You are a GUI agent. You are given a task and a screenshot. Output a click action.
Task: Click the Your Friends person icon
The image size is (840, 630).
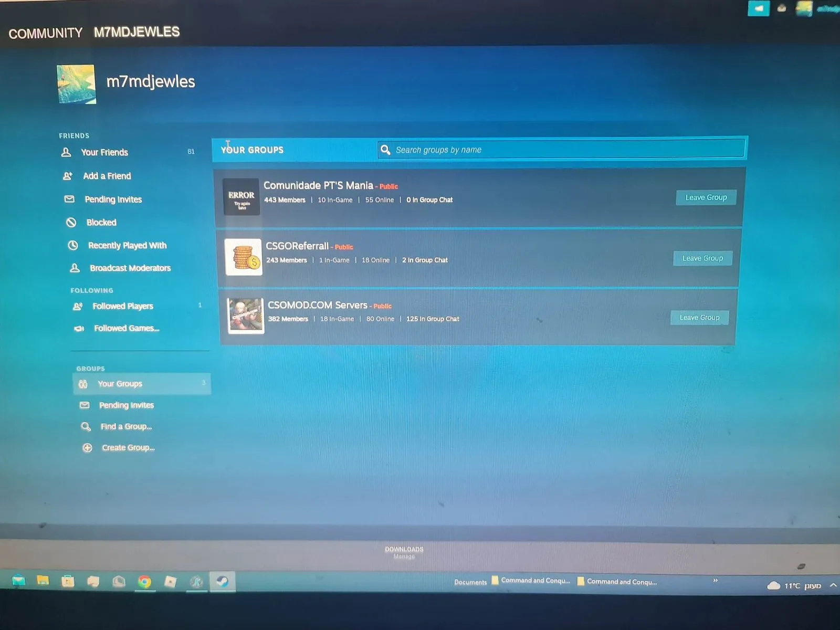(66, 152)
